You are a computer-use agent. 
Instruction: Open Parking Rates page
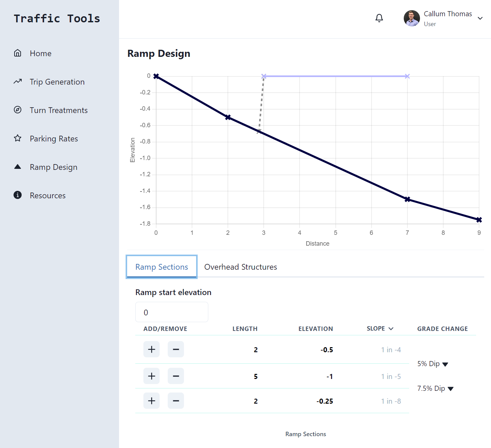click(x=54, y=139)
